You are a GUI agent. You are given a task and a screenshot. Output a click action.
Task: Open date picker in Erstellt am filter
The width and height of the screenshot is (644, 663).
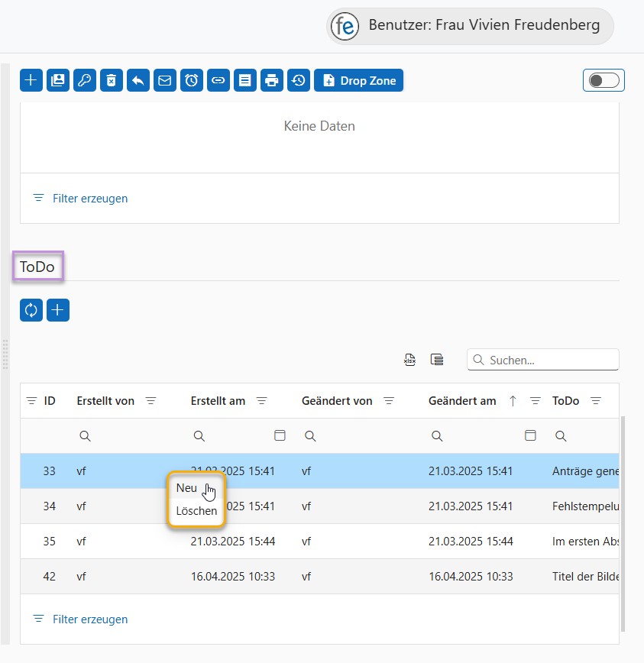pos(280,435)
